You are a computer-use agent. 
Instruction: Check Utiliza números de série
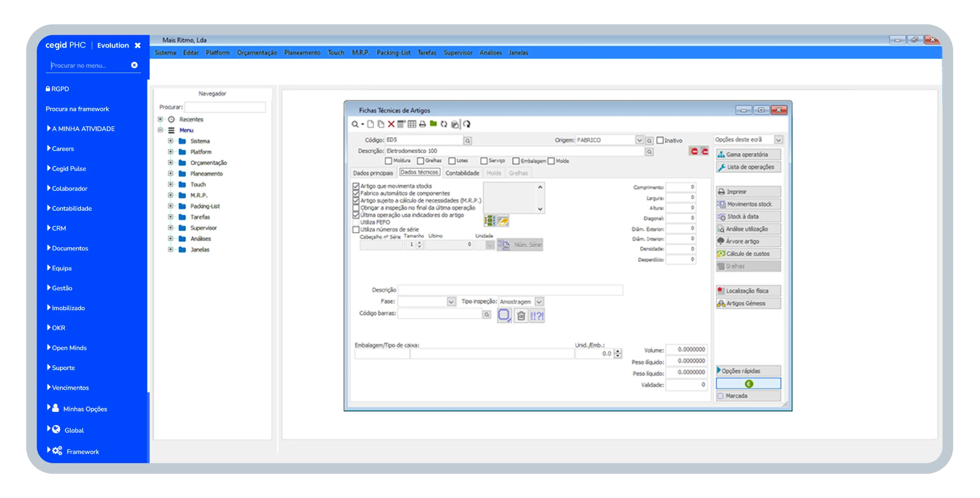click(x=356, y=230)
